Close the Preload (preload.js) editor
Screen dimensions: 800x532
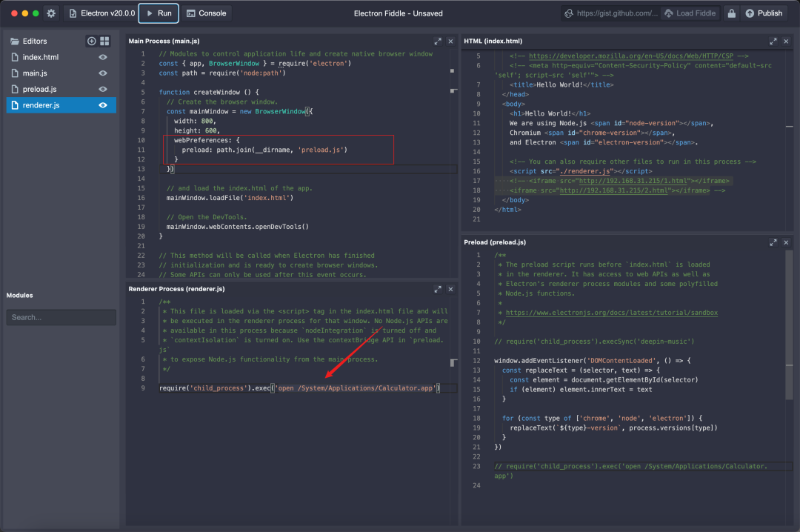[786, 242]
